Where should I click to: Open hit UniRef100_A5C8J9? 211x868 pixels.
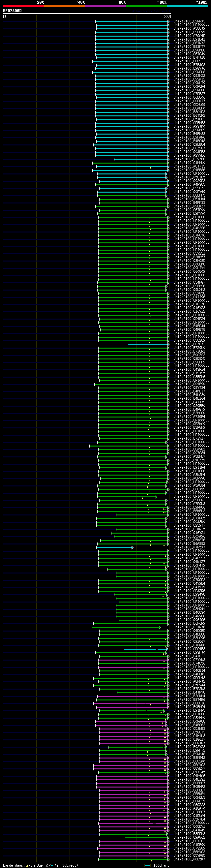(x=190, y=29)
